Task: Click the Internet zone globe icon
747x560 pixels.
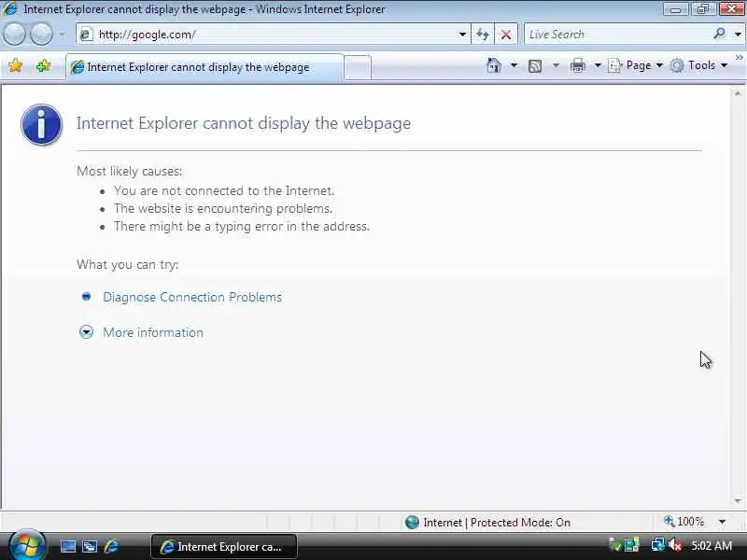Action: tap(412, 523)
